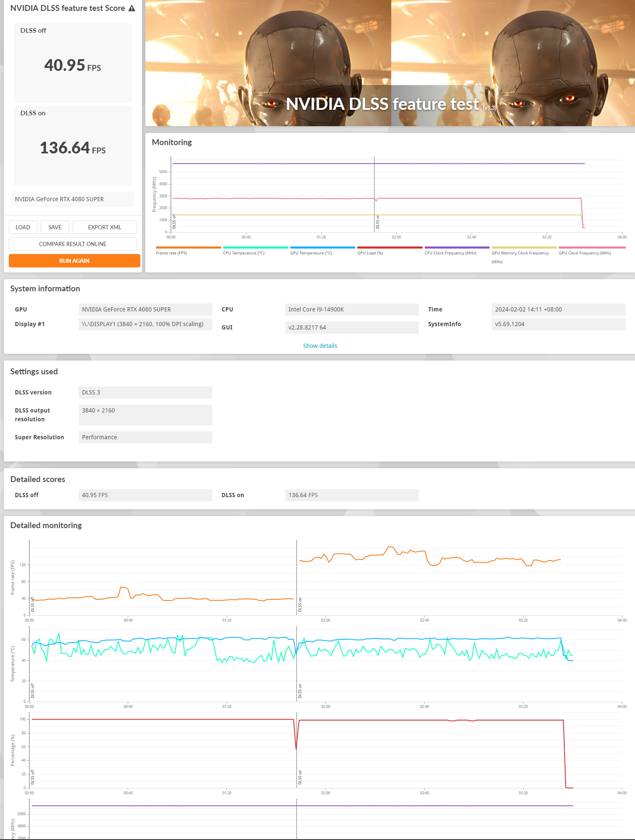Click the Detailed scores DLSS off 40.95 FPS field
The height and width of the screenshot is (840, 635).
point(145,495)
